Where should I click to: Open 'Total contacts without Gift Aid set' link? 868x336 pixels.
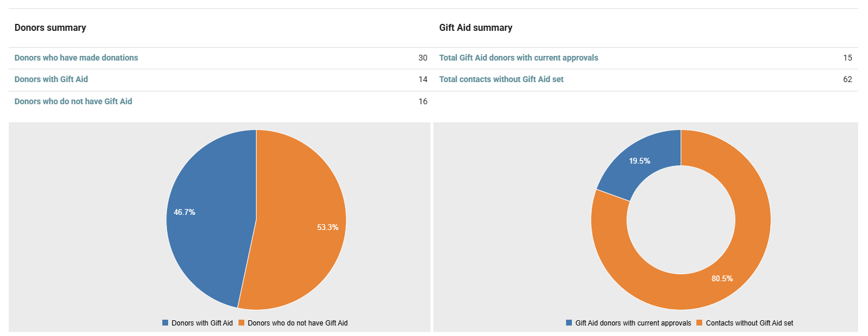[x=501, y=79]
